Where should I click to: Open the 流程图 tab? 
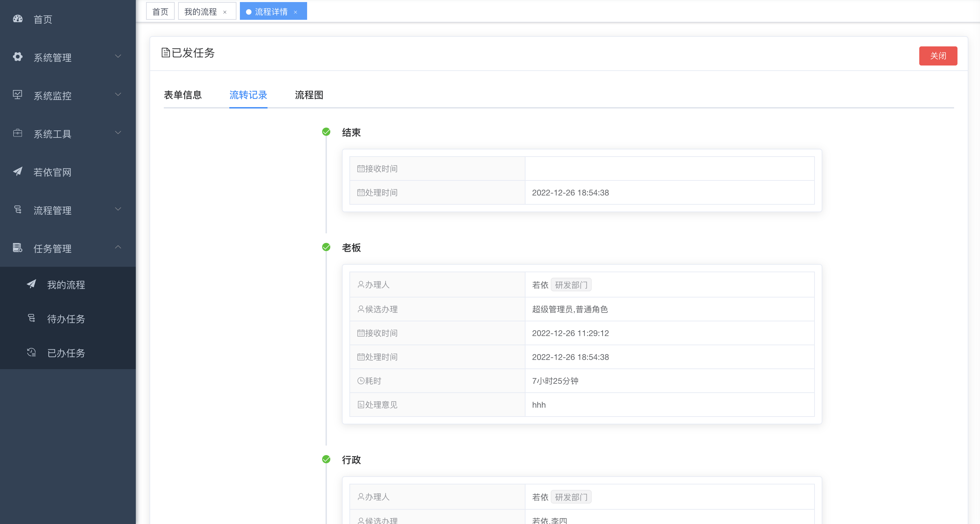(308, 95)
